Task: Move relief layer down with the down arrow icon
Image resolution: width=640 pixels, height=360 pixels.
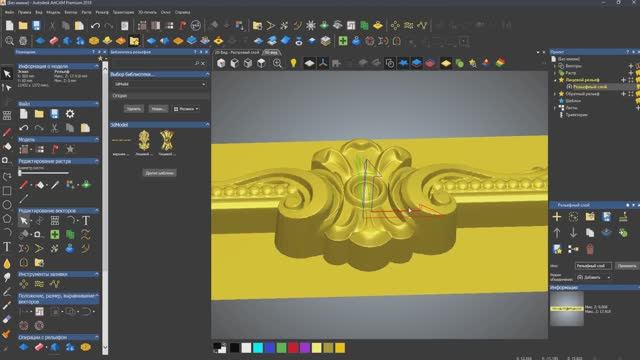Action: (x=573, y=233)
